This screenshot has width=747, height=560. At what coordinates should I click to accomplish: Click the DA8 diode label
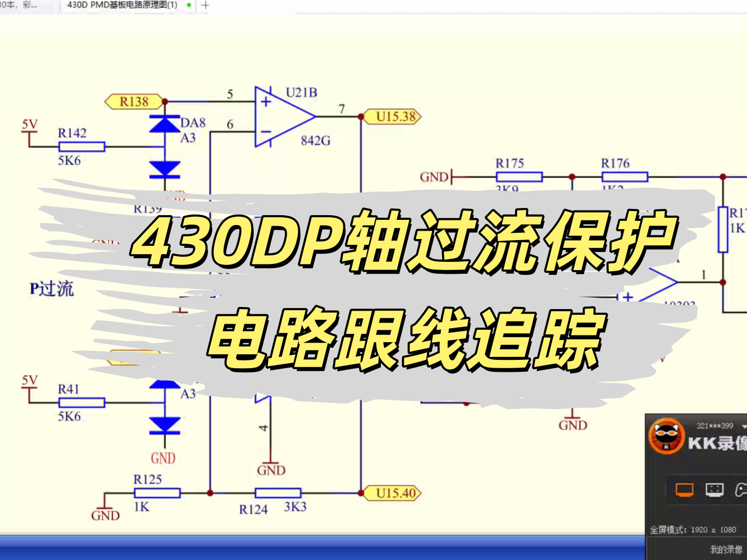[x=193, y=123]
